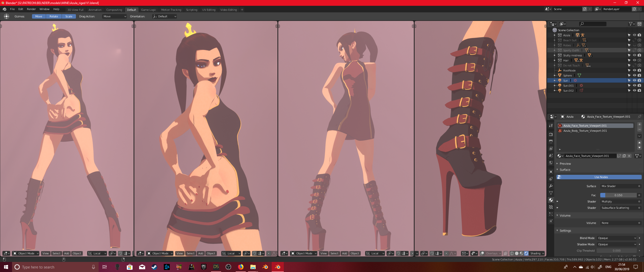644x272 pixels.
Task: Open the Orientation dropdown set to Default
Action: pyautogui.click(x=165, y=16)
